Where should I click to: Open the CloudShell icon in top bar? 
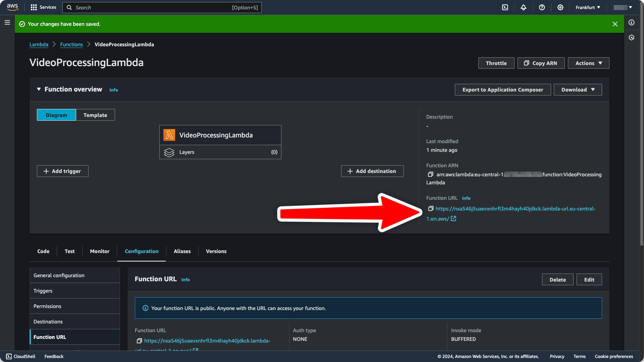tap(505, 7)
